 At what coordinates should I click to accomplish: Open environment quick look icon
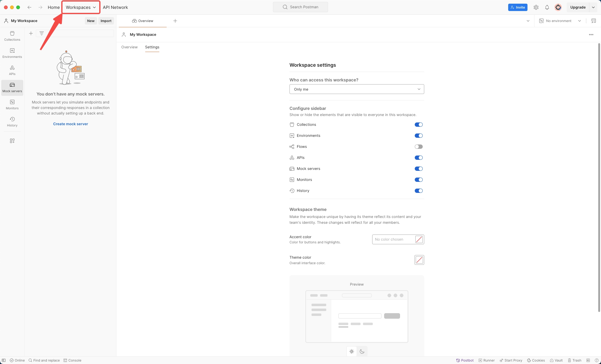(594, 21)
